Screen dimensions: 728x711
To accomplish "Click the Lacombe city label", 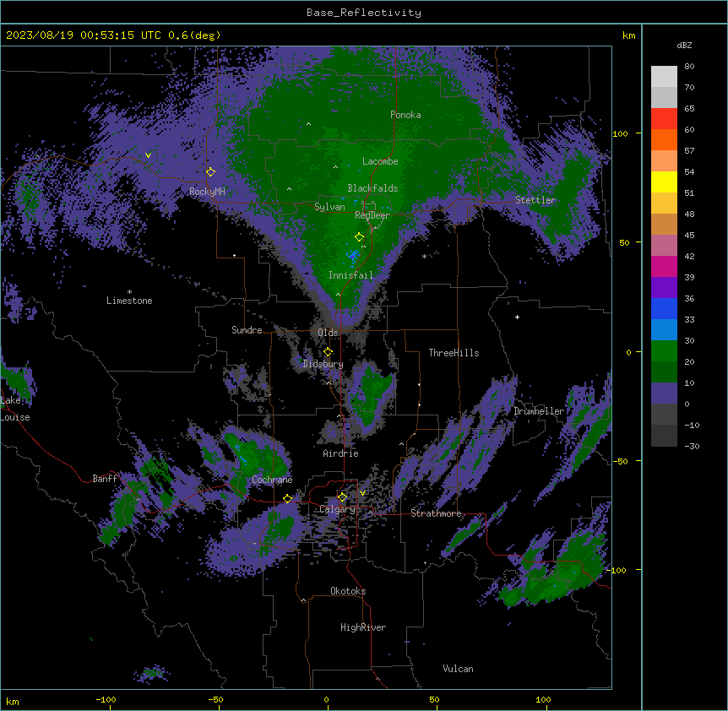I will pos(380,161).
